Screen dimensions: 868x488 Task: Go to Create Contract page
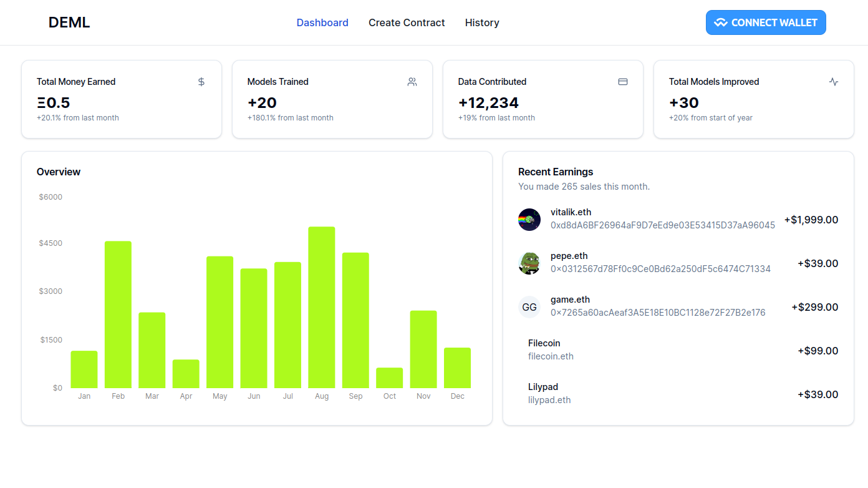click(x=407, y=22)
